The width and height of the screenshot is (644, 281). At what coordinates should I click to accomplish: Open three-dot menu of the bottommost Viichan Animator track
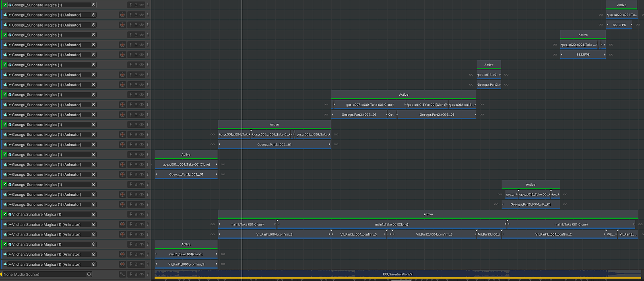148,265
